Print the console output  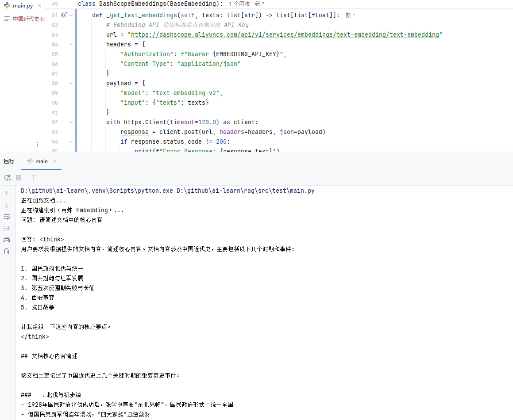coord(7,240)
